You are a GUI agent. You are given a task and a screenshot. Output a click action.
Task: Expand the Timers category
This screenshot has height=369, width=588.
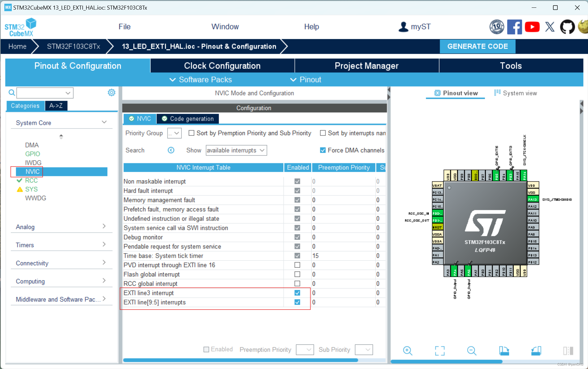coord(104,244)
